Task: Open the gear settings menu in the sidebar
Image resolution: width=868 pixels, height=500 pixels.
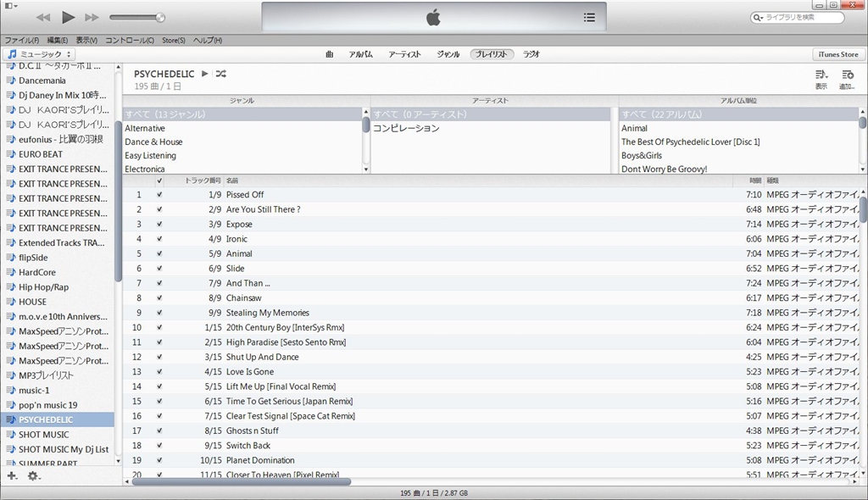Action: [34, 475]
